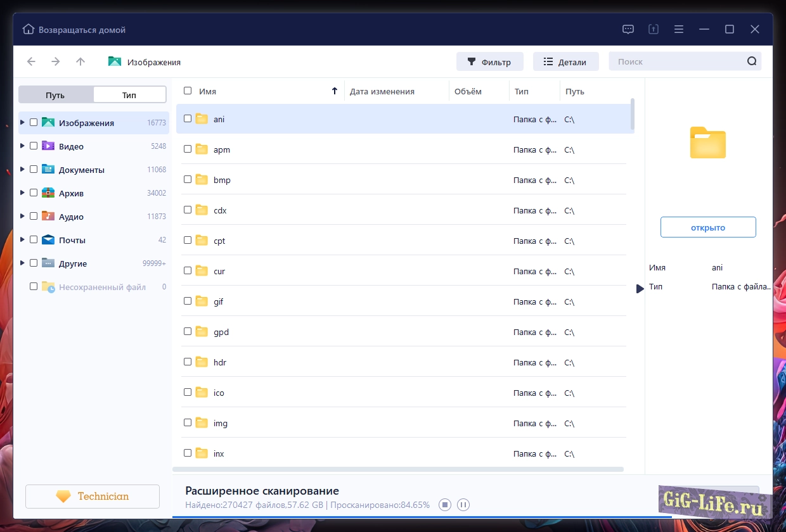This screenshot has width=786, height=532.
Task: Click the upload/update icon in title bar
Action: click(654, 29)
